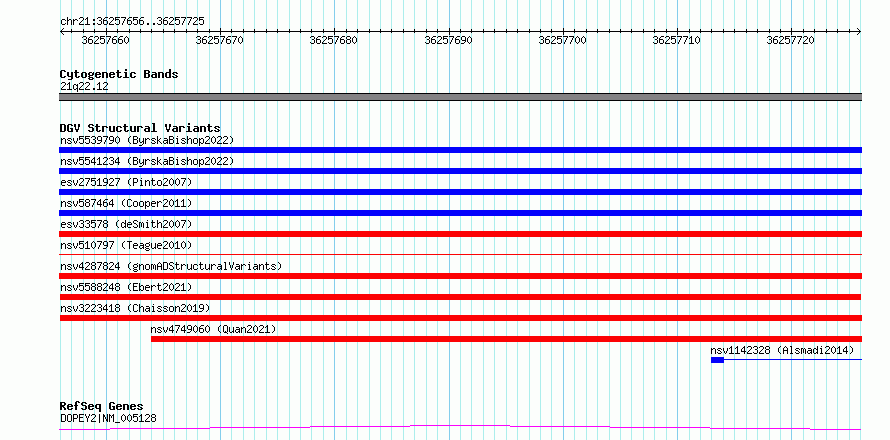
Task: Click ruler position 36257690
Action: tap(448, 40)
